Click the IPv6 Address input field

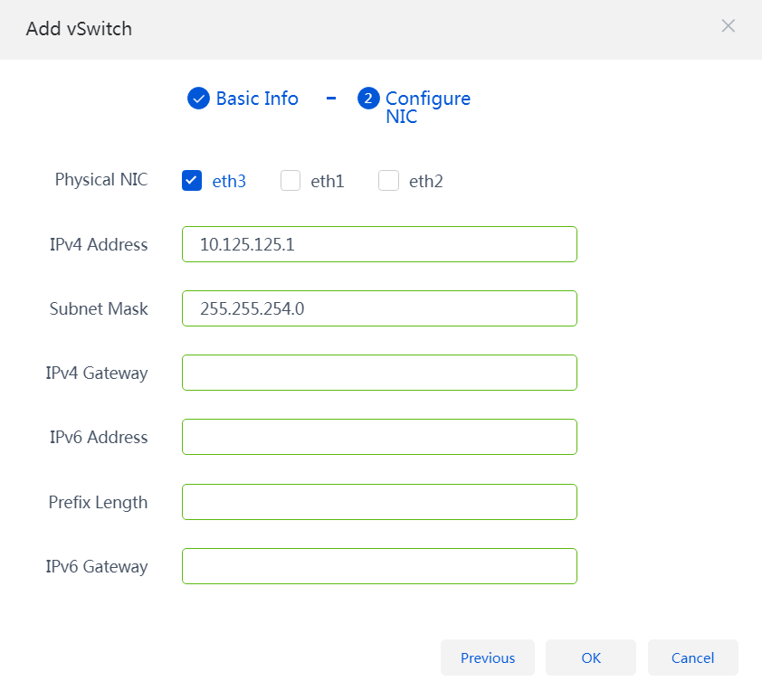coord(379,437)
